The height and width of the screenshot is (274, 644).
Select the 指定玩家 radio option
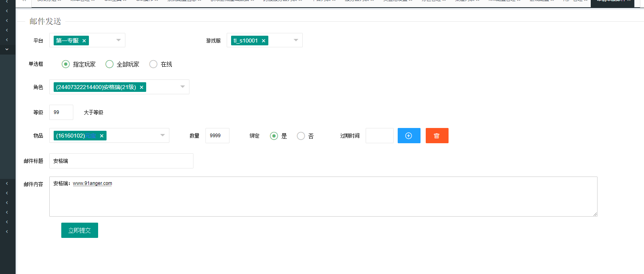coord(66,64)
